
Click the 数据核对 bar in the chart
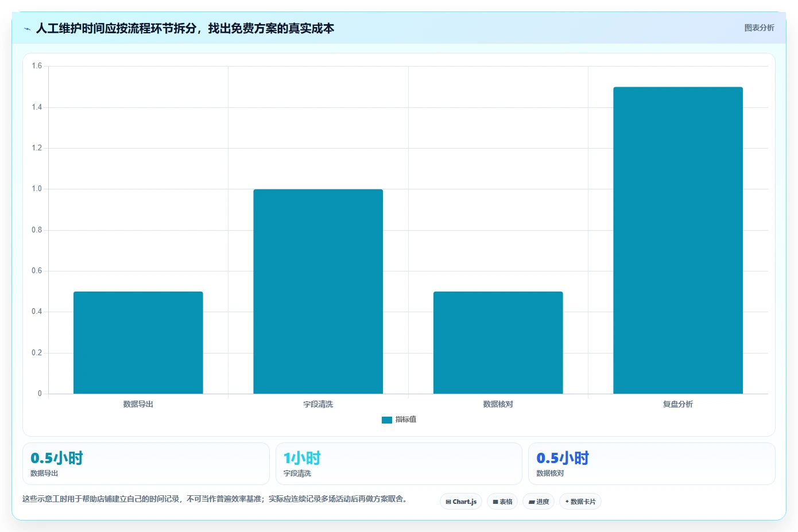(498, 343)
